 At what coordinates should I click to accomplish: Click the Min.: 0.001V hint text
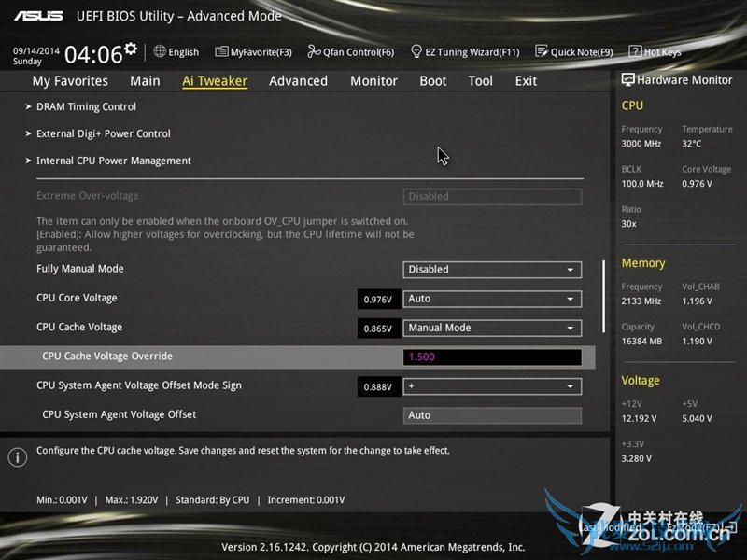click(62, 500)
